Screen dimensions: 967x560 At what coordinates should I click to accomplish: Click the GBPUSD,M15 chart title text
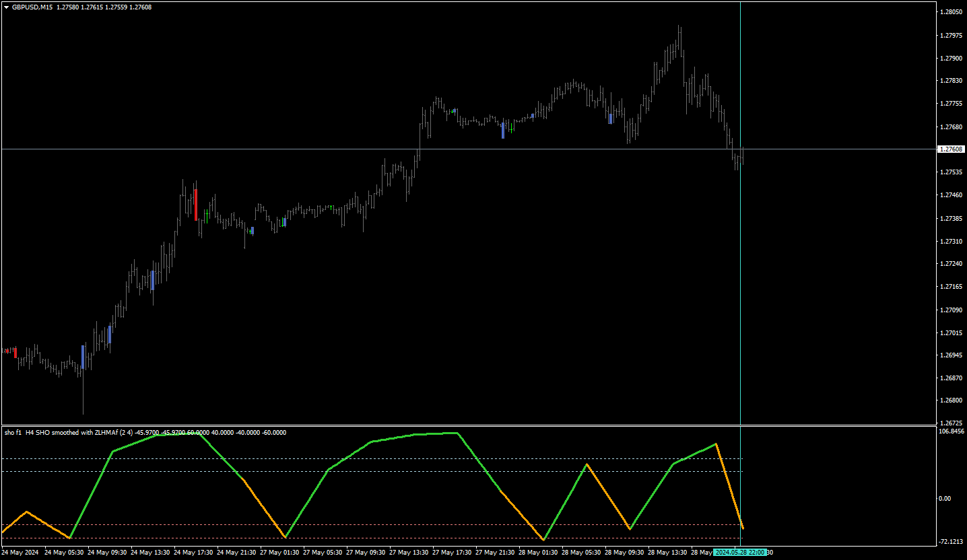33,7
